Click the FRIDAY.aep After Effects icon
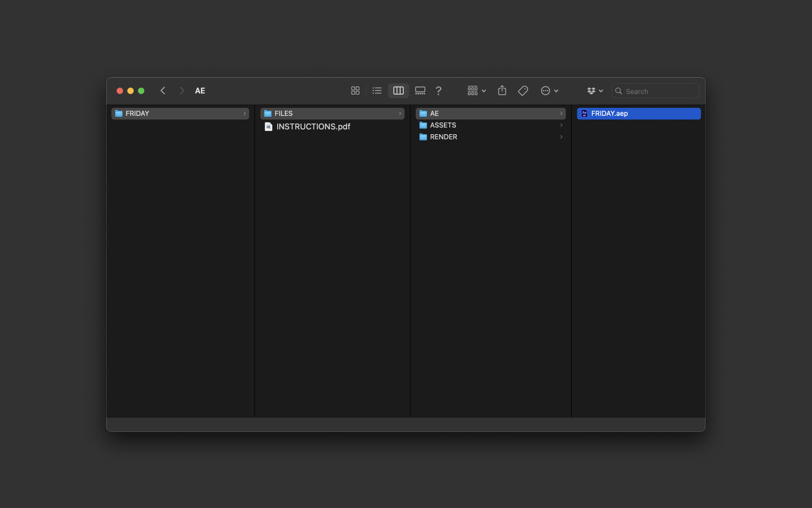Image resolution: width=812 pixels, height=508 pixels. coord(584,114)
